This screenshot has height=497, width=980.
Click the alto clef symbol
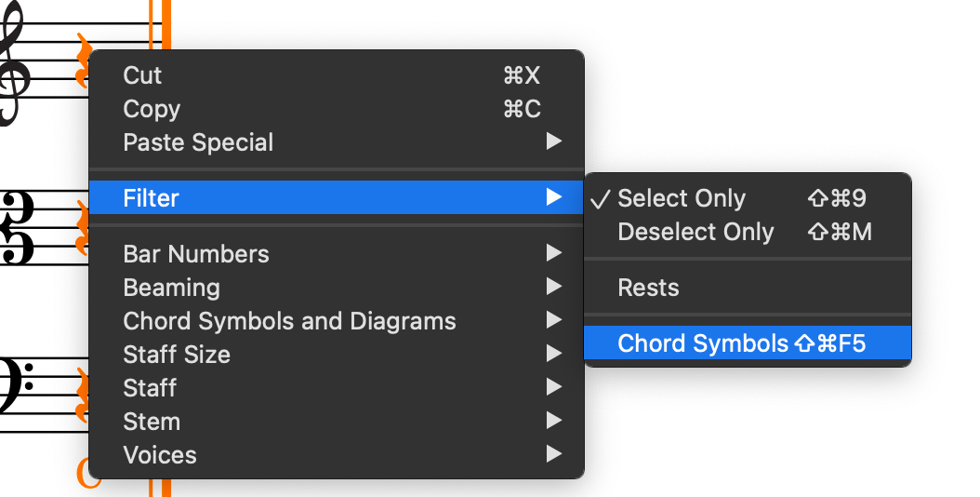click(x=17, y=228)
